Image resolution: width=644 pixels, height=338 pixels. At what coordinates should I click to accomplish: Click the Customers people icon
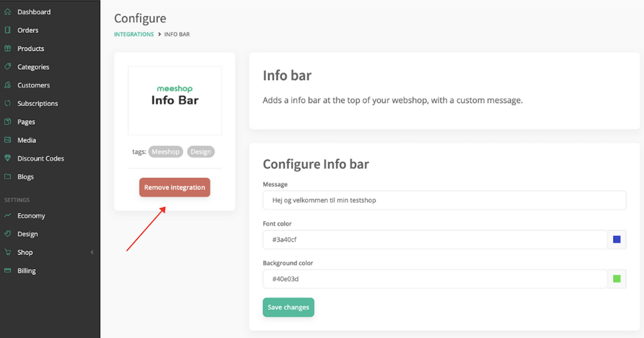coord(8,85)
